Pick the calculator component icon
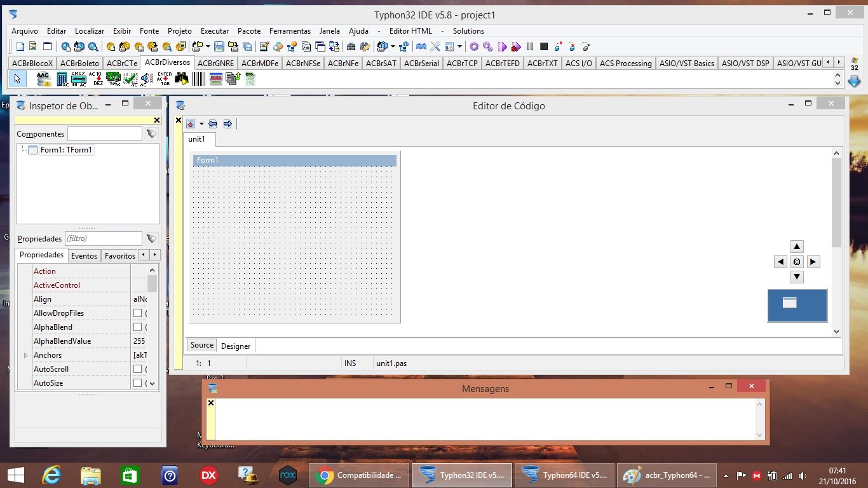 pyautogui.click(x=62, y=79)
